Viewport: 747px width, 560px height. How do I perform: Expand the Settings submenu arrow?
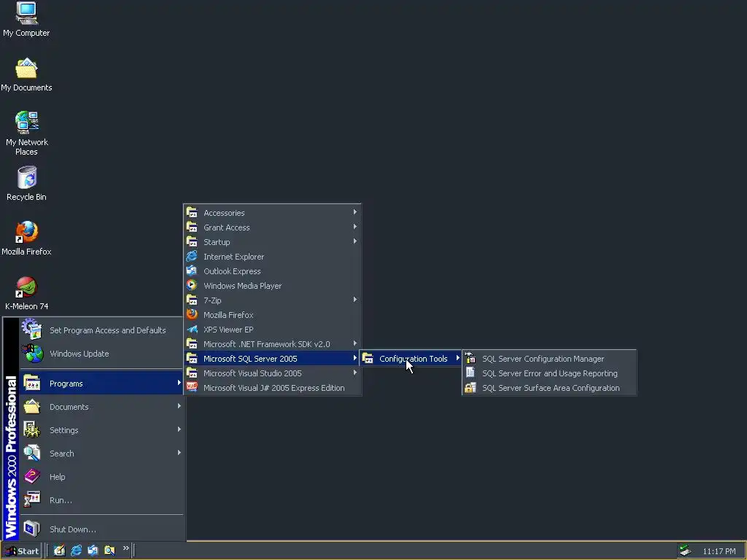tap(179, 429)
